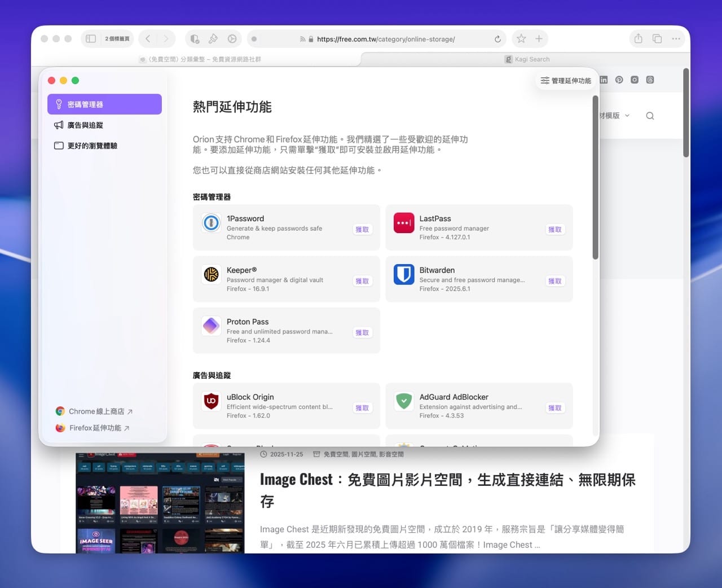Bookmark the page with the star icon

520,38
